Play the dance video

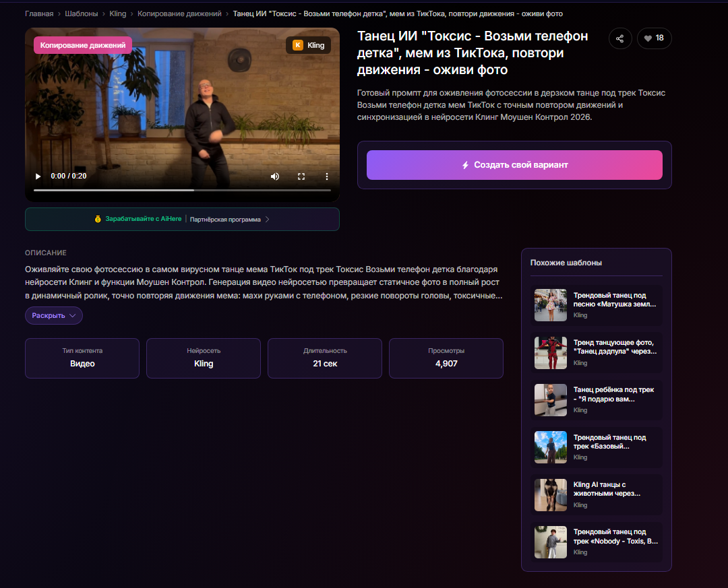click(x=38, y=176)
